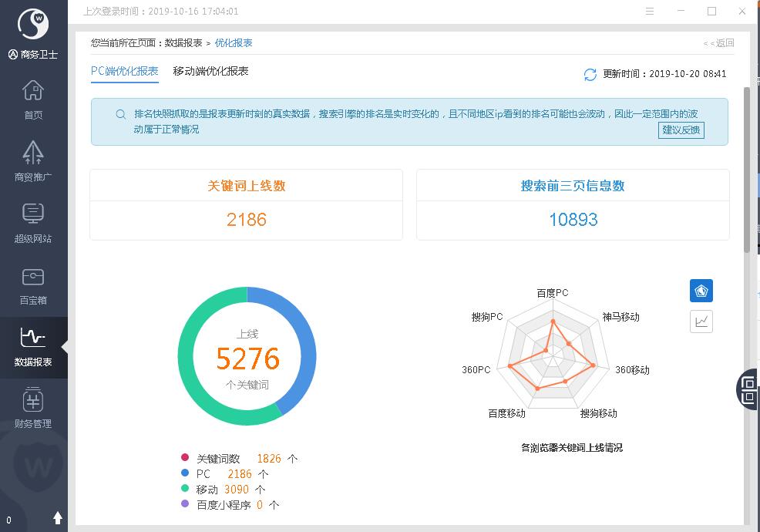Click the 建议反馈 button
The height and width of the screenshot is (532, 760).
[681, 130]
